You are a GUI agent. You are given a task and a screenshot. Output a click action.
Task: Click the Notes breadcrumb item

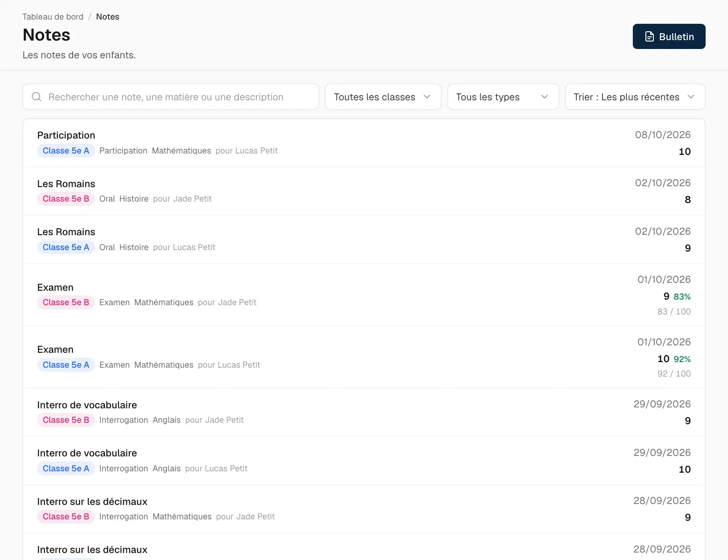click(108, 17)
